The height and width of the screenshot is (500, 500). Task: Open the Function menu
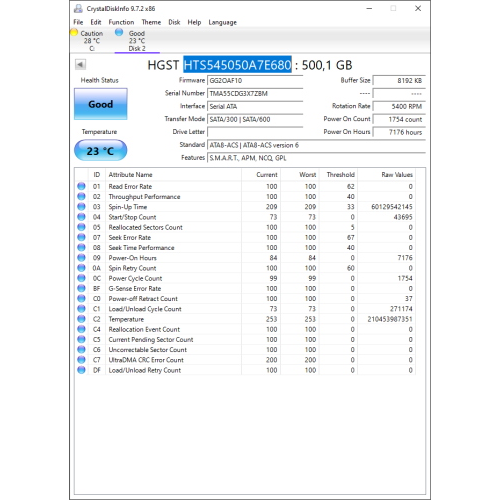pos(121,22)
